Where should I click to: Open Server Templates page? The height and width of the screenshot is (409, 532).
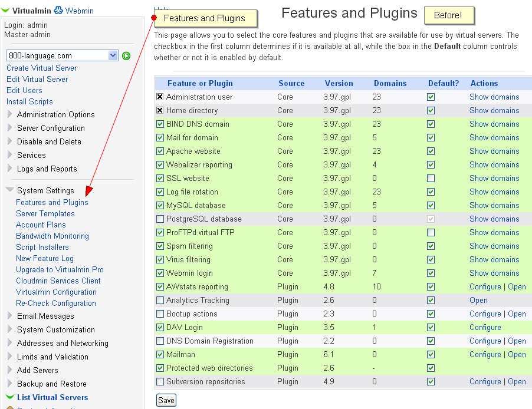[x=45, y=213]
